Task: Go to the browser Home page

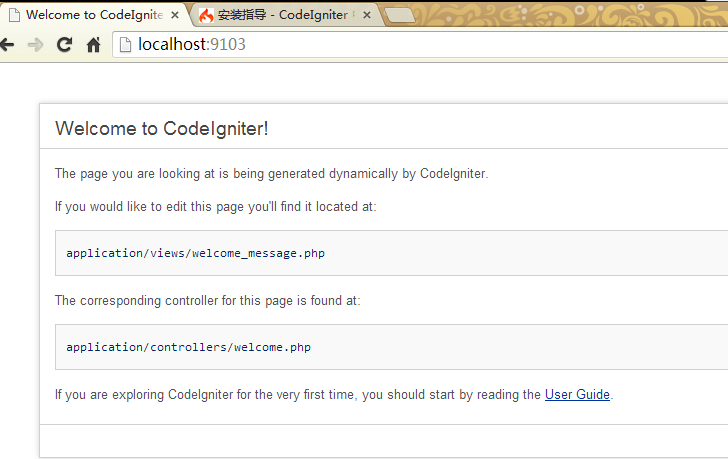Action: [x=93, y=45]
